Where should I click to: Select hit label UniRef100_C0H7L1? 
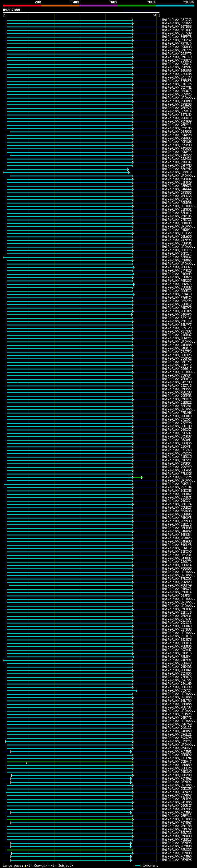tap(176, 484)
